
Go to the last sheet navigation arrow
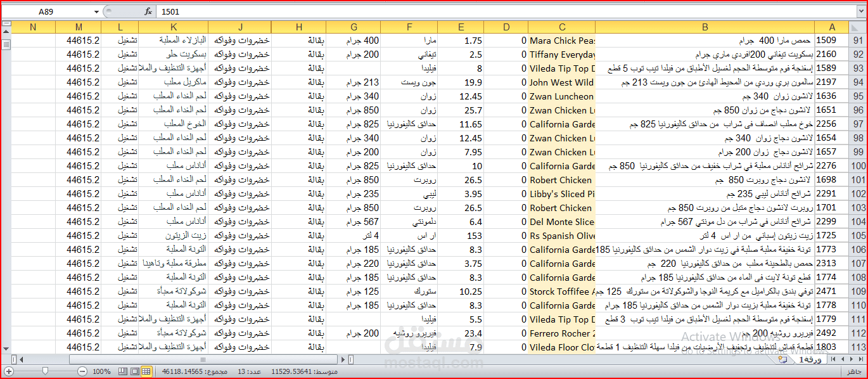pyautogui.click(x=833, y=359)
